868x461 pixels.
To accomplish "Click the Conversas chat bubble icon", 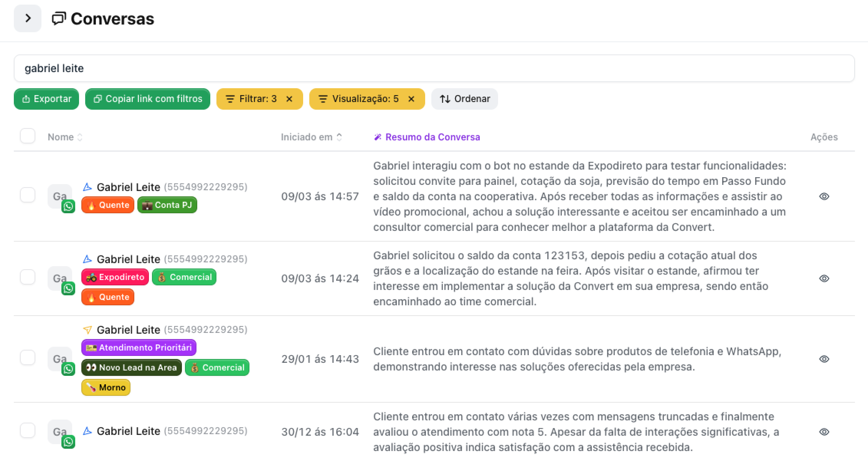I will click(x=59, y=18).
